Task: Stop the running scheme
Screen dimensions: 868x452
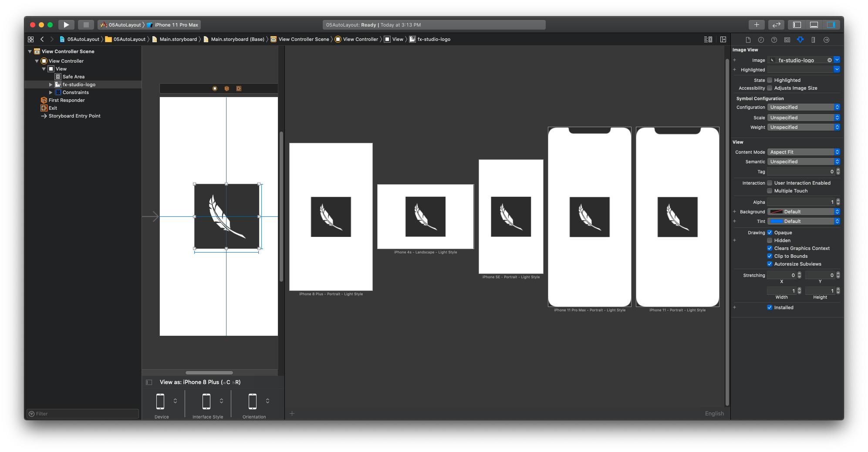Action: (x=86, y=25)
